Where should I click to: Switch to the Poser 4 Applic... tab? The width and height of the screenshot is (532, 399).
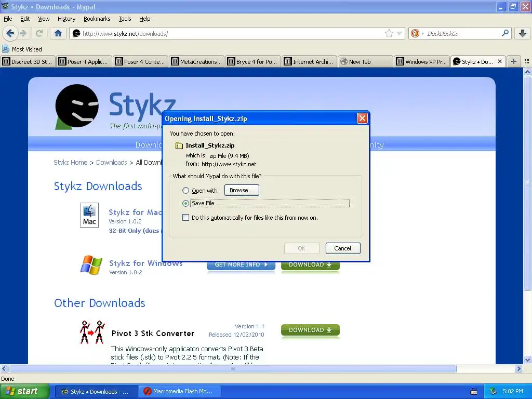pyautogui.click(x=84, y=62)
